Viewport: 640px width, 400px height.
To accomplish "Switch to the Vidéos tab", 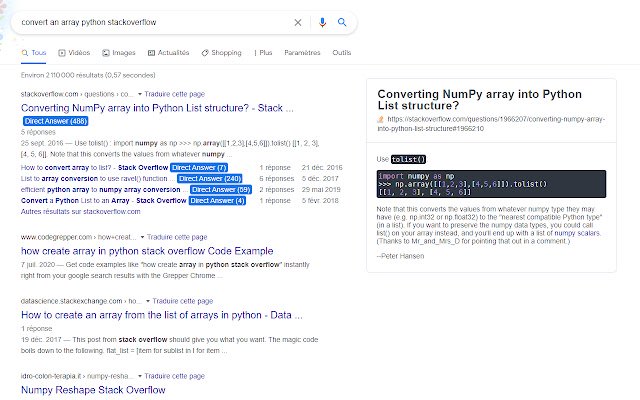I will 74,53.
